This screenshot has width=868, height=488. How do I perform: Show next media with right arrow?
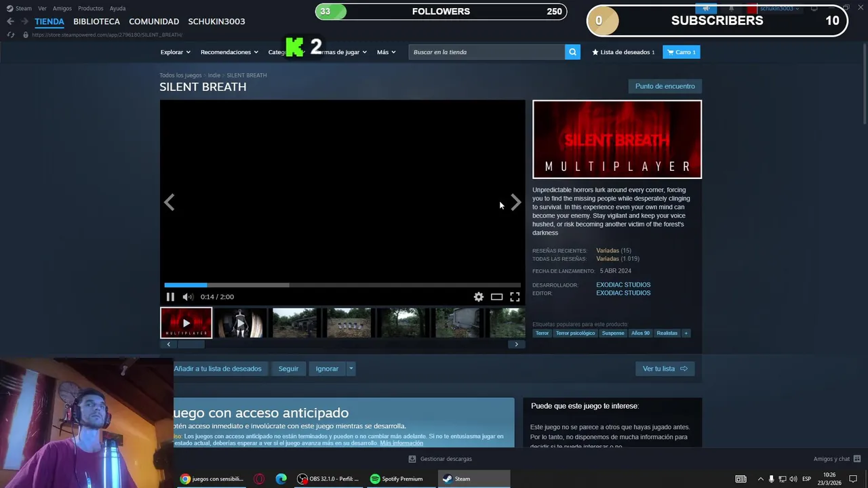tap(516, 202)
